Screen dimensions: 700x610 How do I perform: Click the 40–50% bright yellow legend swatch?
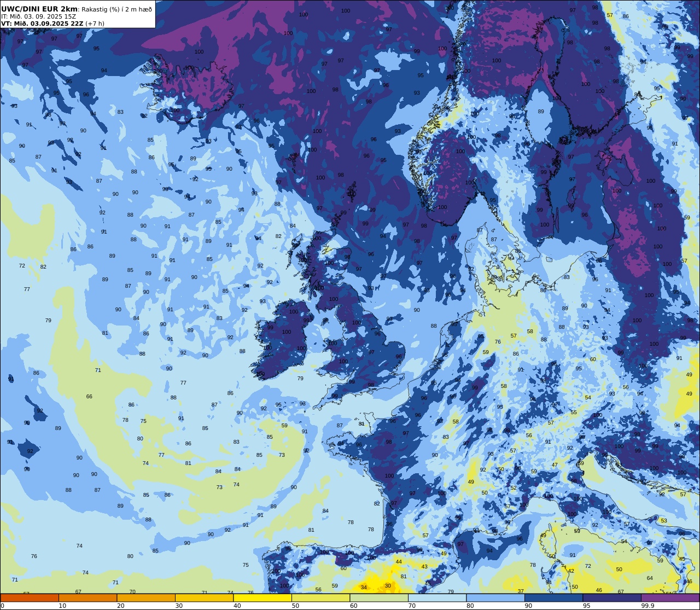(x=262, y=598)
